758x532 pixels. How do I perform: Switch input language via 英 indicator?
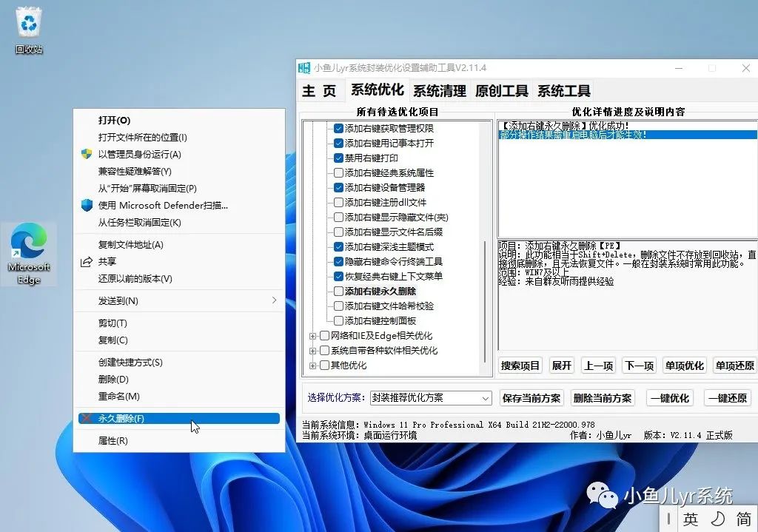pyautogui.click(x=691, y=519)
